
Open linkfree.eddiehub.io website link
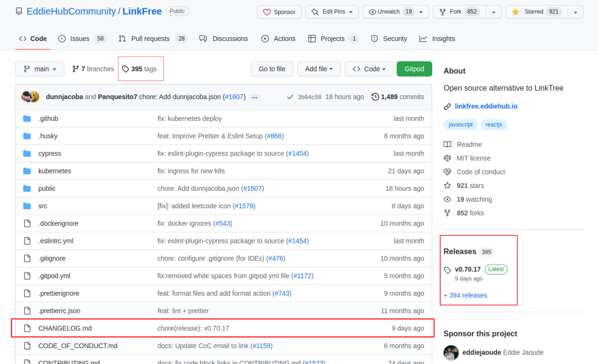pyautogui.click(x=486, y=106)
